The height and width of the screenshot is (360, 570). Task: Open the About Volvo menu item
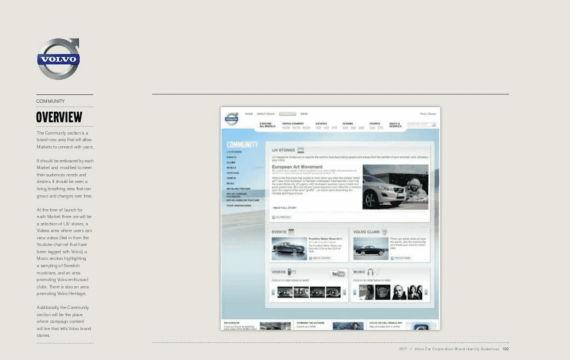pyautogui.click(x=266, y=114)
